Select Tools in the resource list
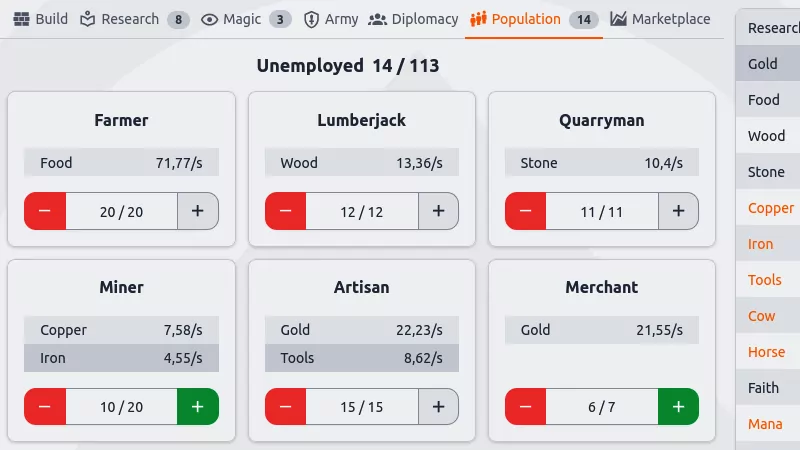Viewport: 800px width, 450px height. point(765,280)
